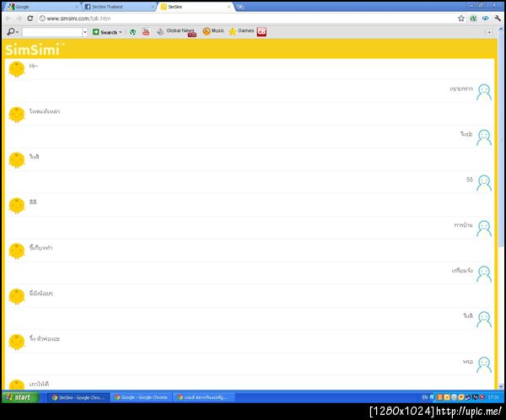Click the blue eye extension icon
Viewport: 506px width, 420px height.
coord(485,19)
